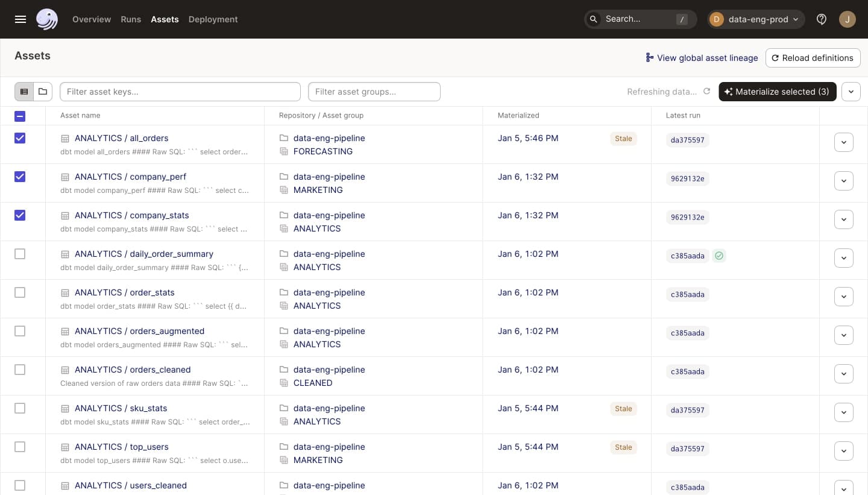Switch to folder view icon
The width and height of the screenshot is (868, 495).
coord(43,92)
